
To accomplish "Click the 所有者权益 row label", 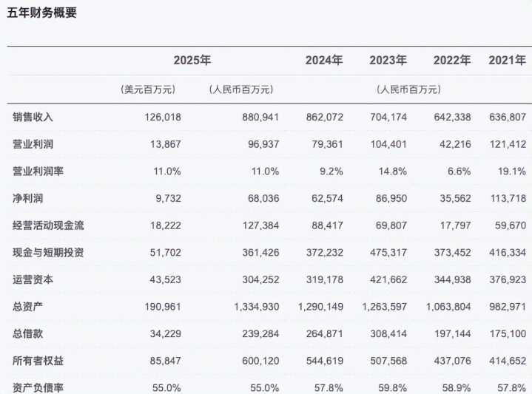I will click(x=38, y=361).
